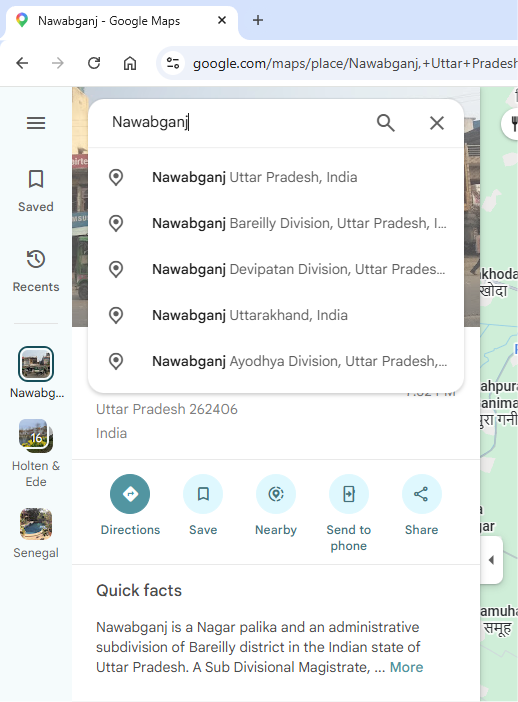Click Send to phone icon
Image resolution: width=518 pixels, height=702 pixels.
[x=349, y=494]
